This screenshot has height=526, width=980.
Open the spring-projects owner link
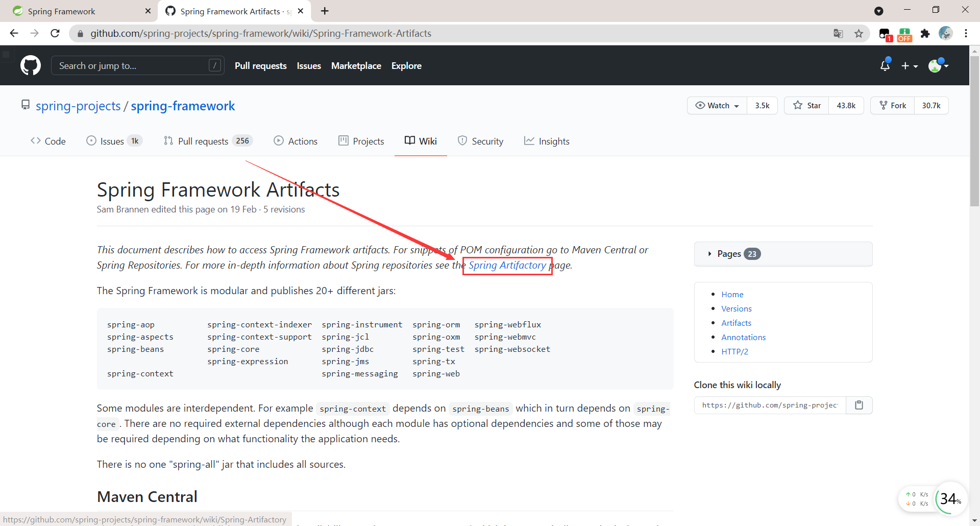(78, 106)
